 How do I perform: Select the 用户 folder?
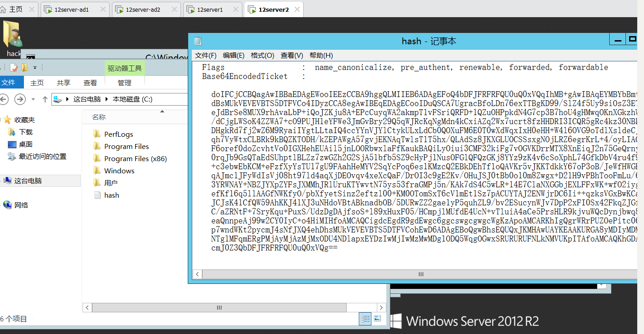(105, 183)
